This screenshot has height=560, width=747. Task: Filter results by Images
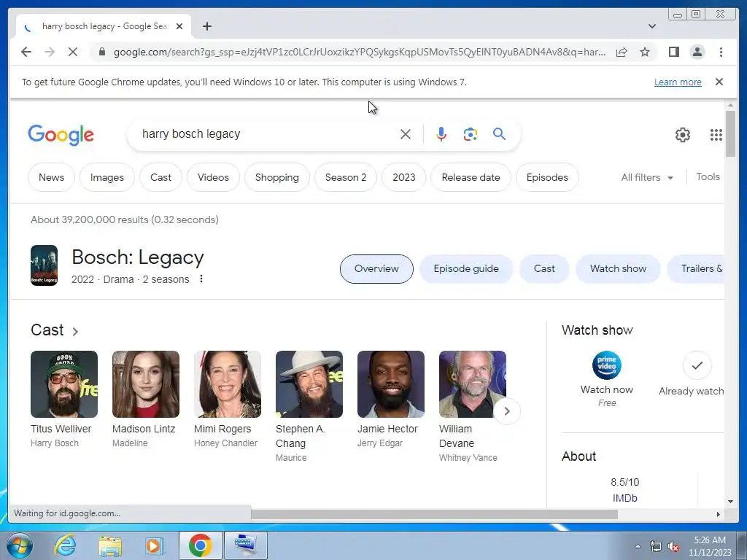107,177
